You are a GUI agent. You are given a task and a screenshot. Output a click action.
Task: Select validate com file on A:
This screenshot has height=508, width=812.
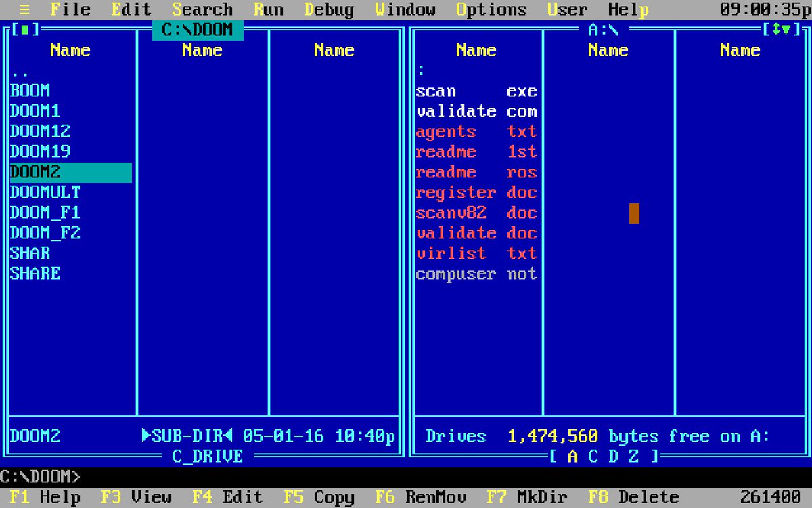point(476,111)
